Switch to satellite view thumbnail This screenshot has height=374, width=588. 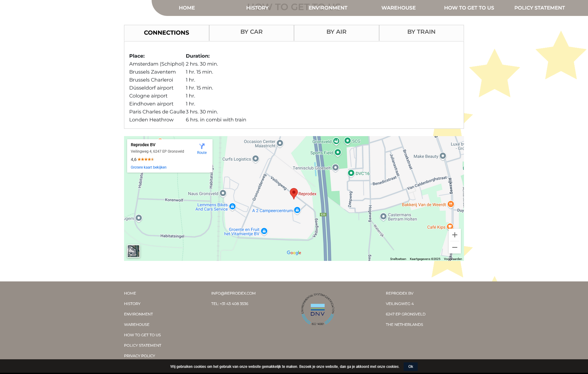[x=134, y=251]
